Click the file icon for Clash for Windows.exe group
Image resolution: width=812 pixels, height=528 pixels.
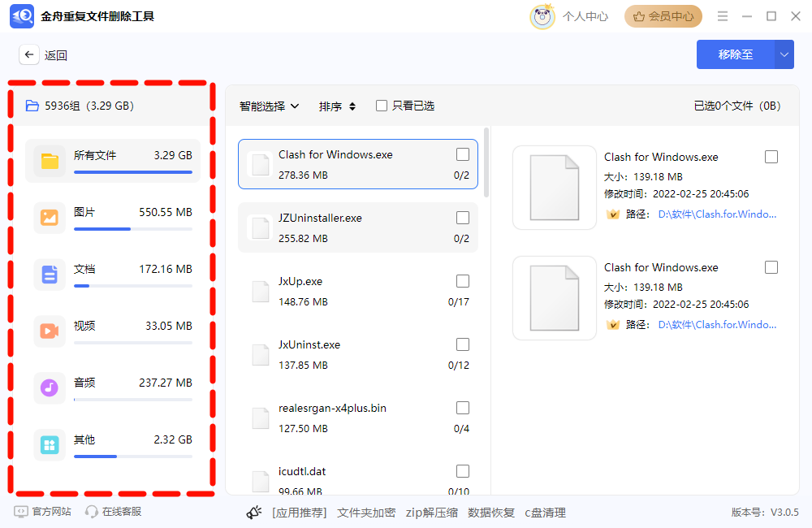261,165
